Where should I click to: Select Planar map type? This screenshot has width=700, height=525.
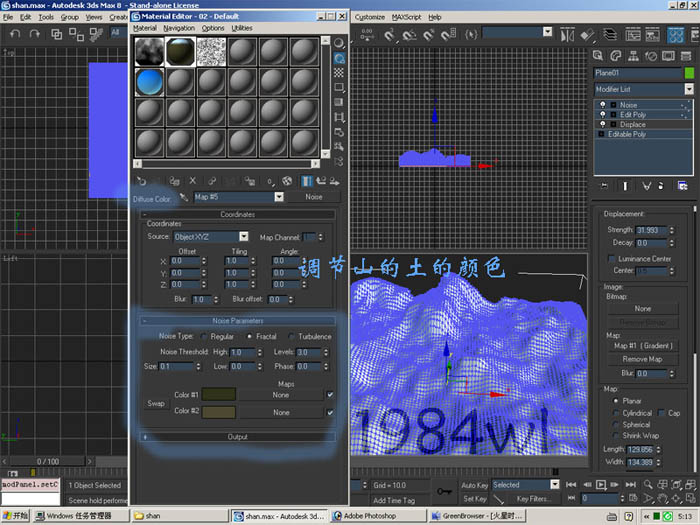coord(616,401)
